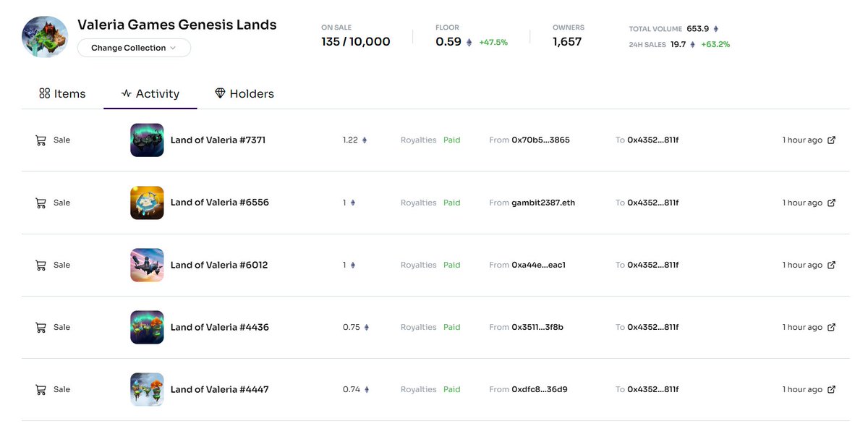Image resolution: width=868 pixels, height=429 pixels.
Task: Click the +63.2% sales change
Action: [x=715, y=44]
